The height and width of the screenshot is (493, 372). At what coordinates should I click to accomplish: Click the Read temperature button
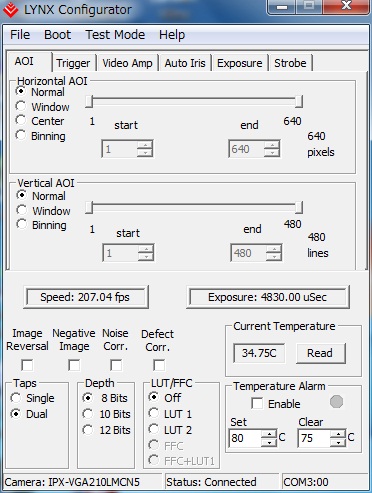(320, 353)
